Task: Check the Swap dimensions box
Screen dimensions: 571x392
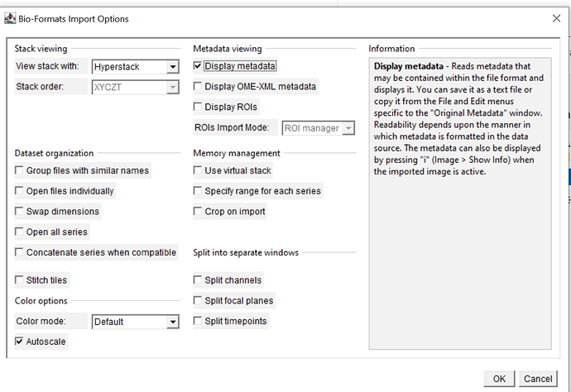Action: tap(20, 212)
